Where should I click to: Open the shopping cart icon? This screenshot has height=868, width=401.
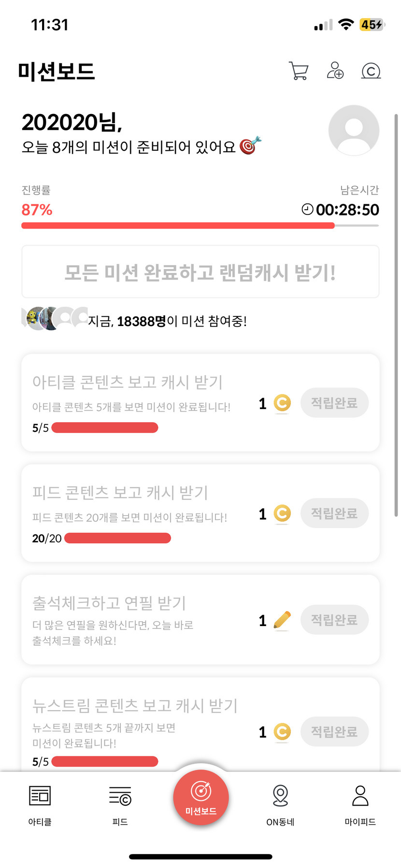point(298,71)
